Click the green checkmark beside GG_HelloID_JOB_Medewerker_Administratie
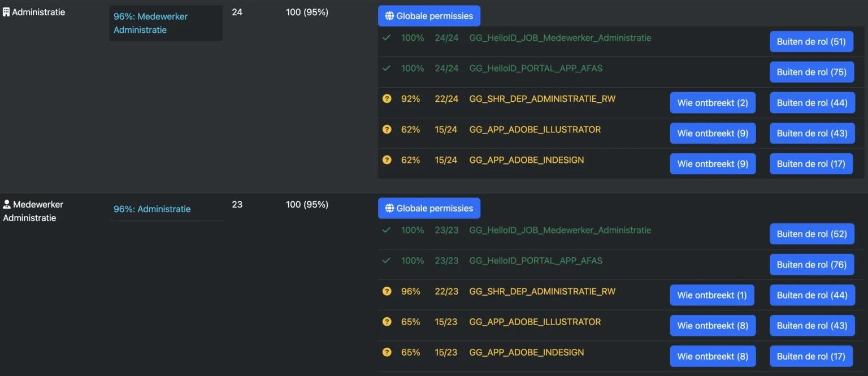The height and width of the screenshot is (376, 868). tap(387, 37)
